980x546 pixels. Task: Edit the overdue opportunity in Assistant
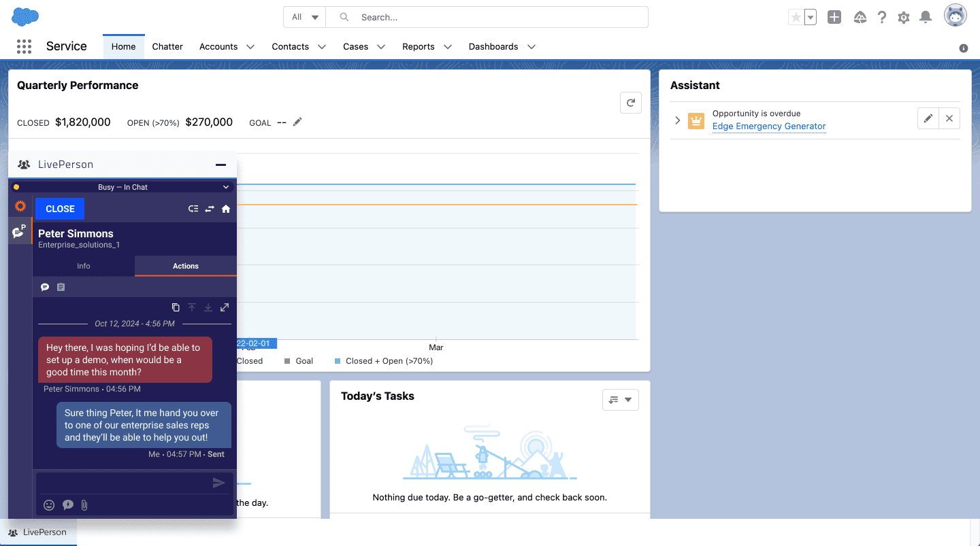tap(928, 118)
